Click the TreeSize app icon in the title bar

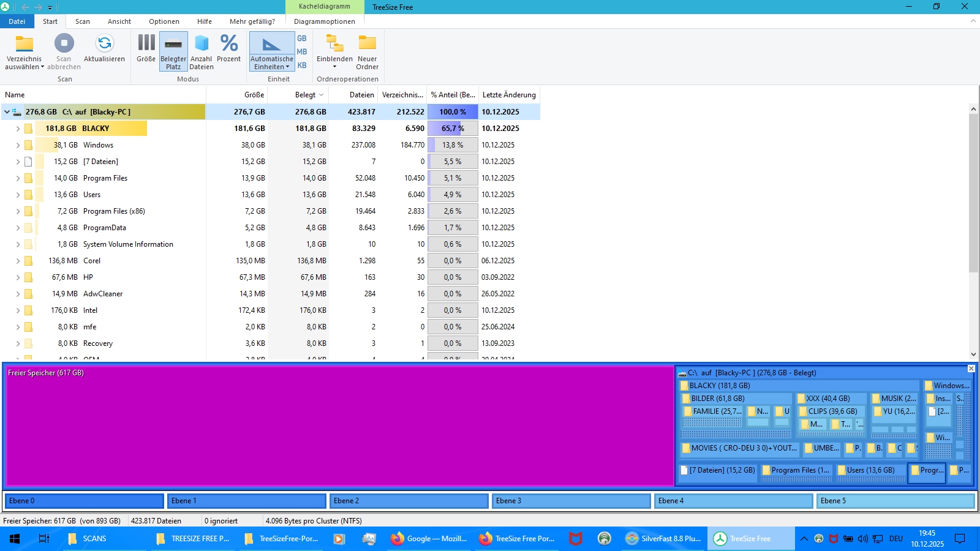point(6,7)
